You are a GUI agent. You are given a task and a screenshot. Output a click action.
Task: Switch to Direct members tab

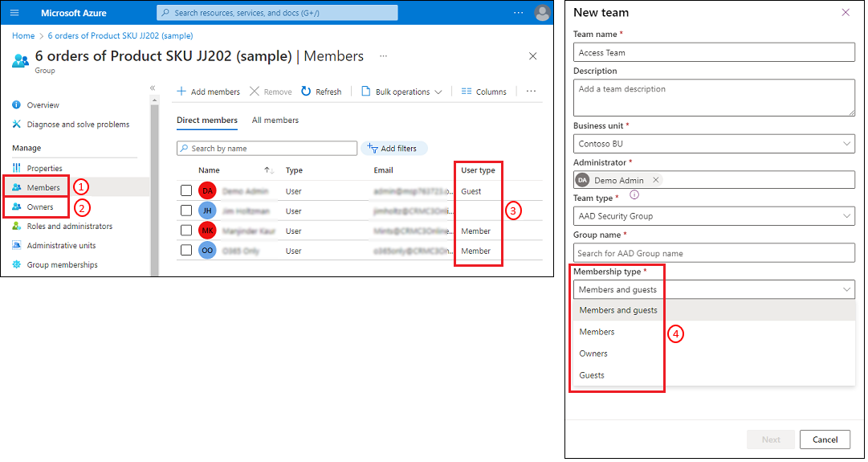[207, 121]
